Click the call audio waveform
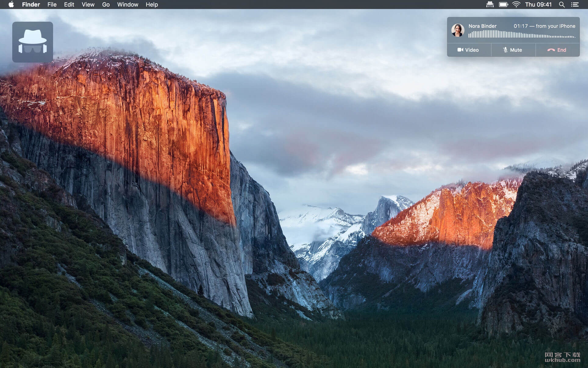588x368 pixels. coord(522,34)
